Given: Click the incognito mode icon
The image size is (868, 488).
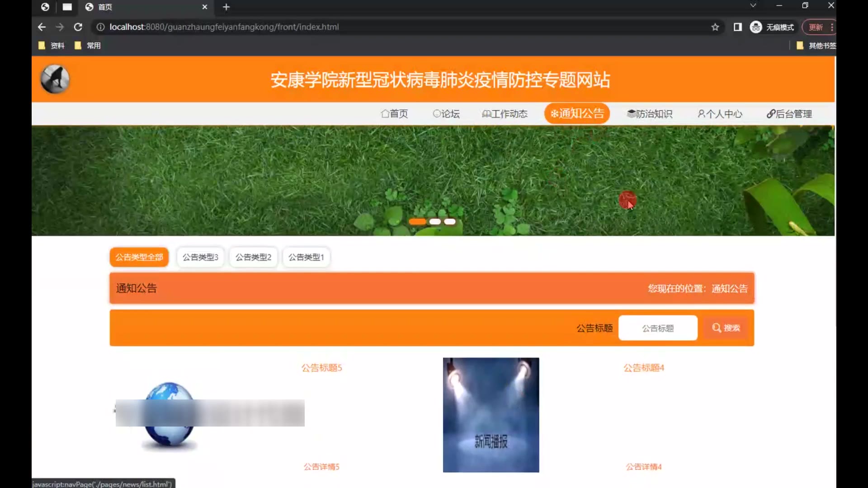Looking at the screenshot, I should point(756,27).
